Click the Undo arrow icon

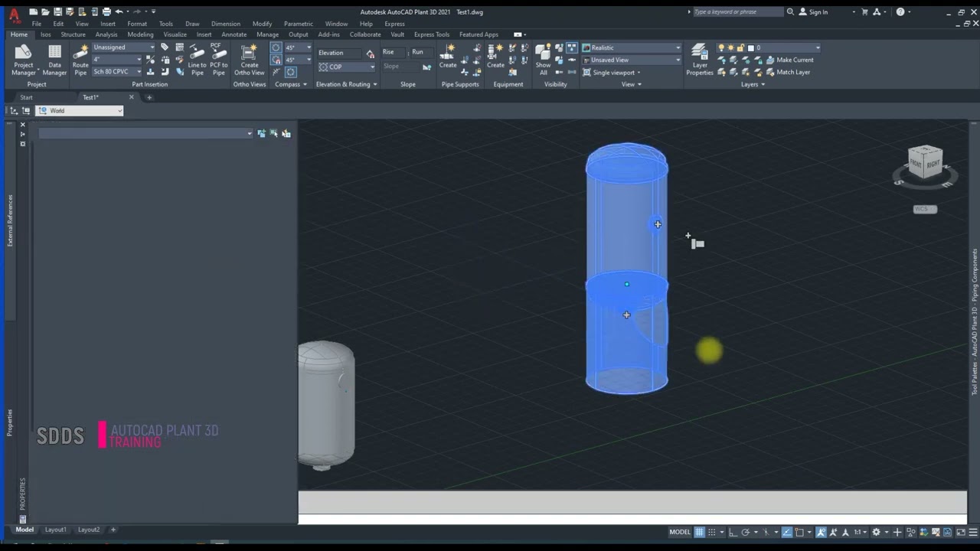pos(119,11)
